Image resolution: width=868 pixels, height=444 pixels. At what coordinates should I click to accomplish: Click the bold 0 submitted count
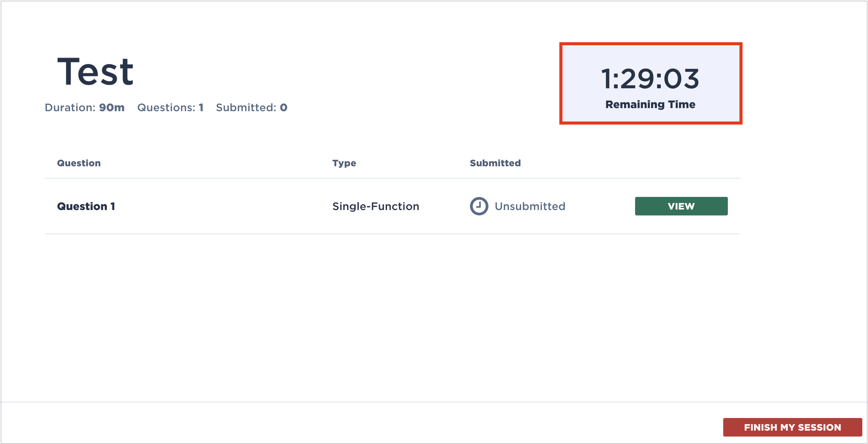pyautogui.click(x=283, y=107)
